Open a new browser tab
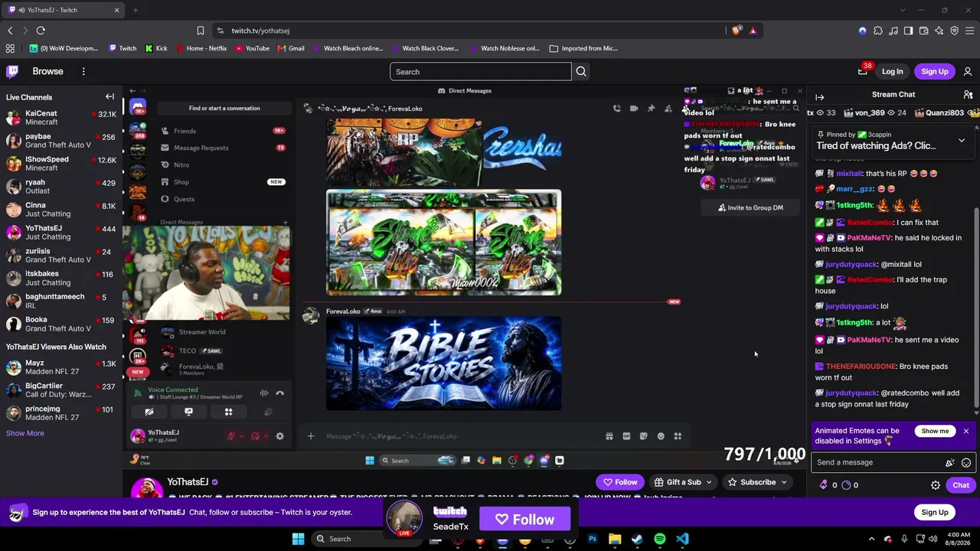Screen dimensions: 980x551 tap(136, 10)
